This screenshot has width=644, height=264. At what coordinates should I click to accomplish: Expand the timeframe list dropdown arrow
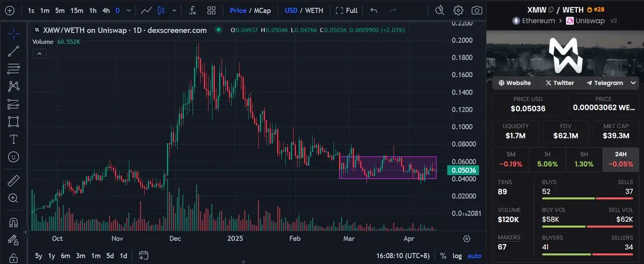(x=129, y=11)
